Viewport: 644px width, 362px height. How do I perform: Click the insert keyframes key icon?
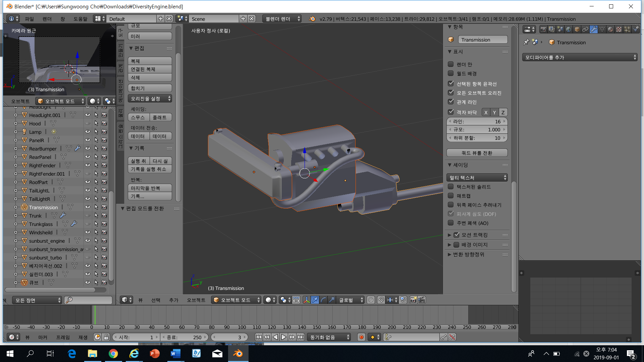pyautogui.click(x=443, y=337)
